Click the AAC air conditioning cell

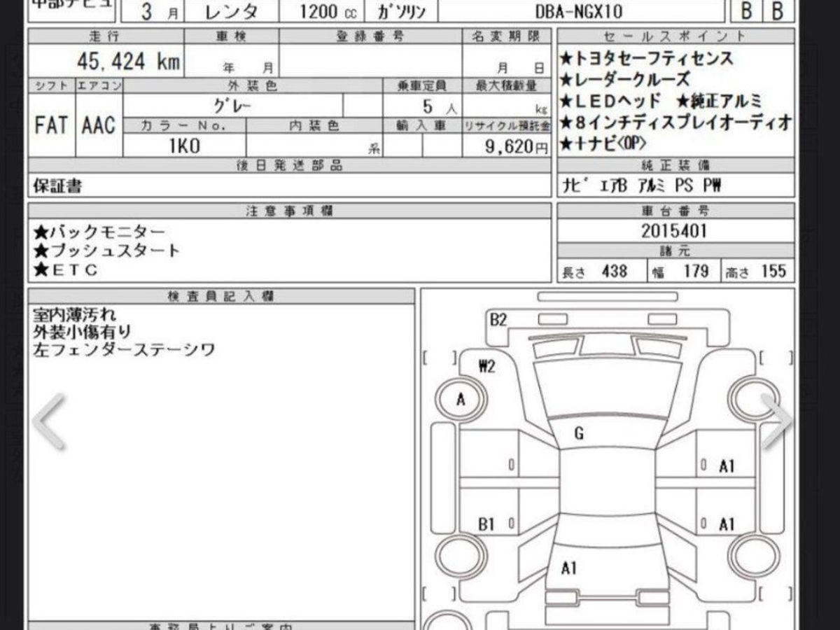point(98,125)
